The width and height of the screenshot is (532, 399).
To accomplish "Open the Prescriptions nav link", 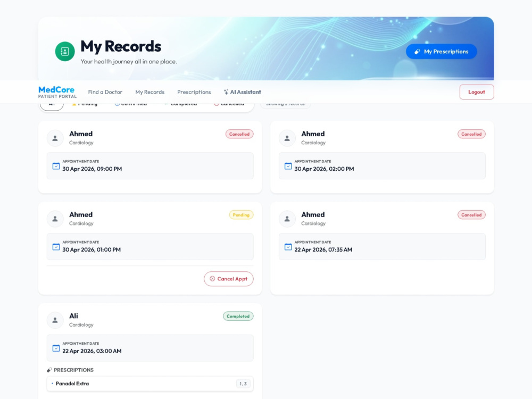I will pos(194,92).
